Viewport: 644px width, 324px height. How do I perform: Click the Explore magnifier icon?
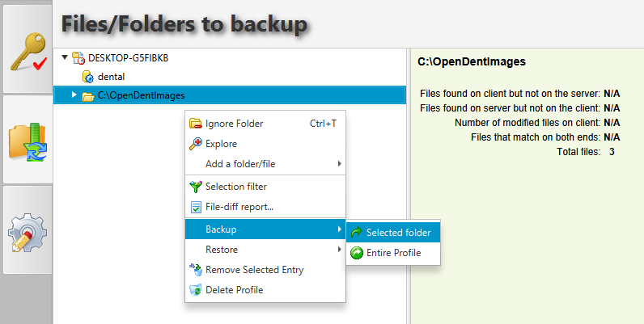click(195, 144)
